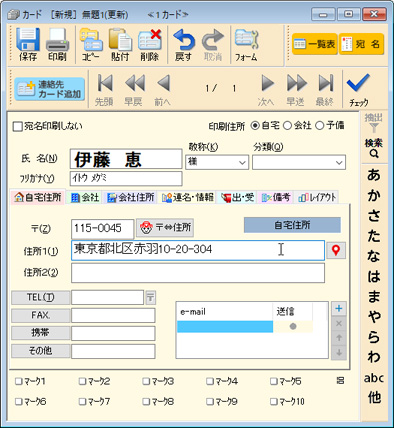Convert with 〒⇔住所 postal address button
394x428 pixels.
pos(165,228)
